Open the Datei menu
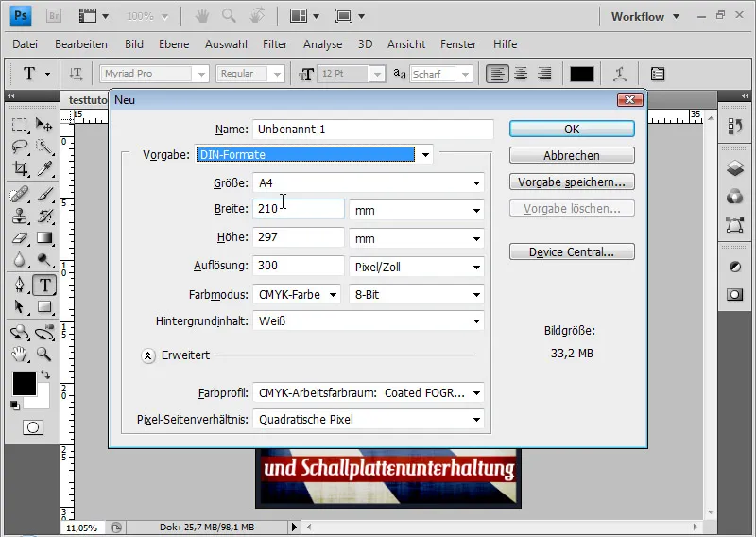The width and height of the screenshot is (756, 537). (x=26, y=44)
